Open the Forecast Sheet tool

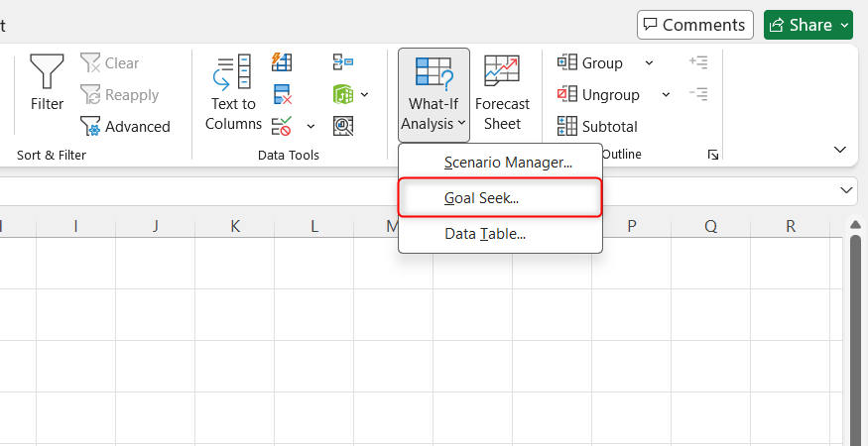click(502, 92)
